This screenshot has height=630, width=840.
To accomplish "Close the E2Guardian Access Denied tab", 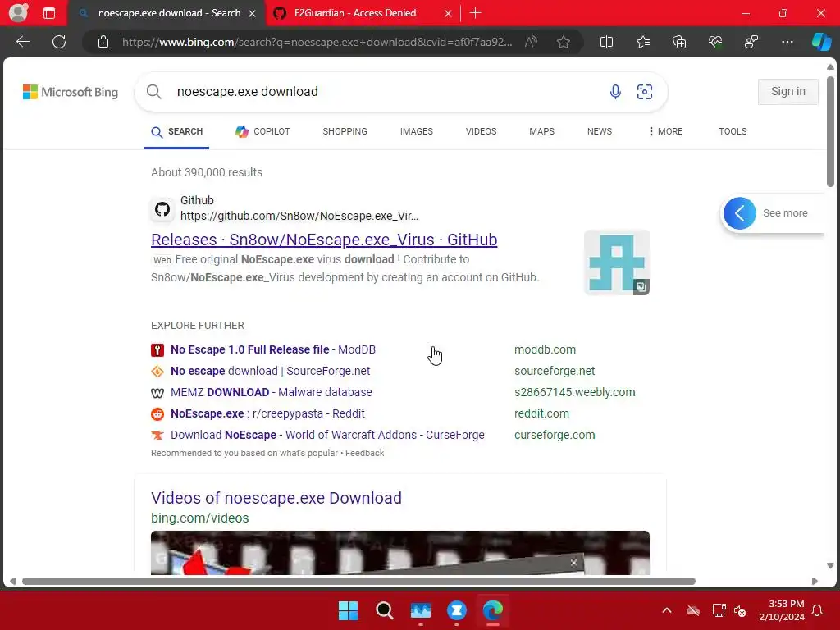I will [x=448, y=13].
